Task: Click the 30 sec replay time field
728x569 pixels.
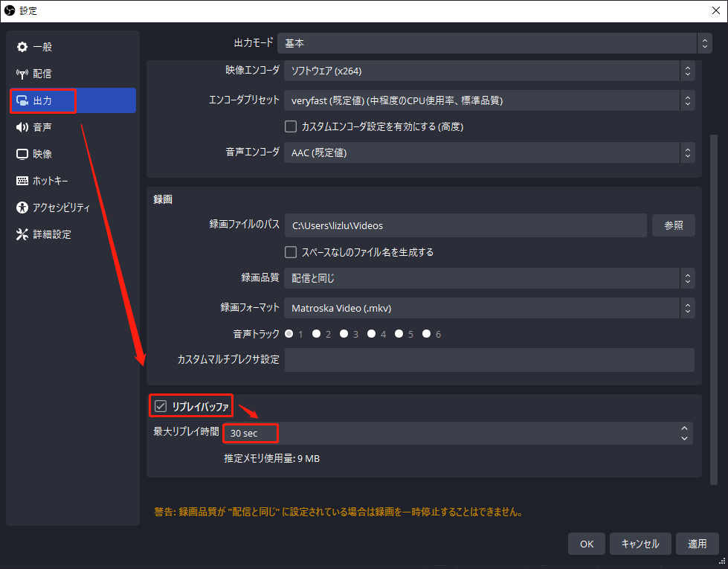Action: (458, 434)
